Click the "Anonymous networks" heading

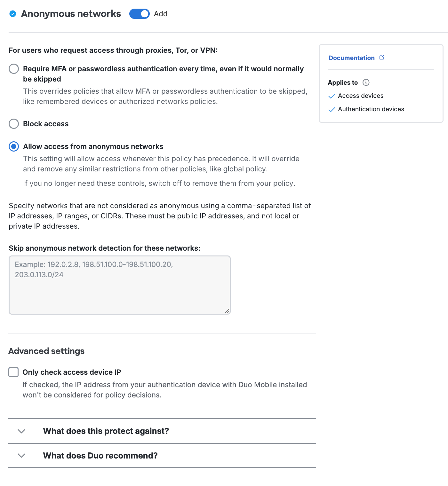pyautogui.click(x=71, y=13)
